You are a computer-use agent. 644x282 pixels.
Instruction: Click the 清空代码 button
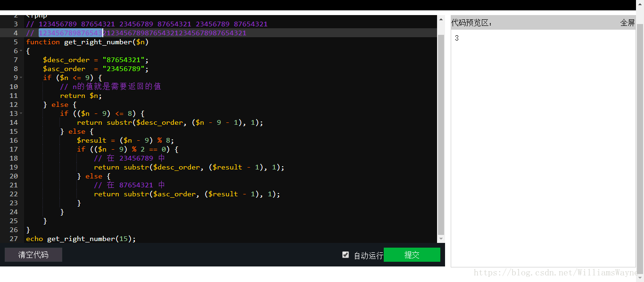point(33,255)
